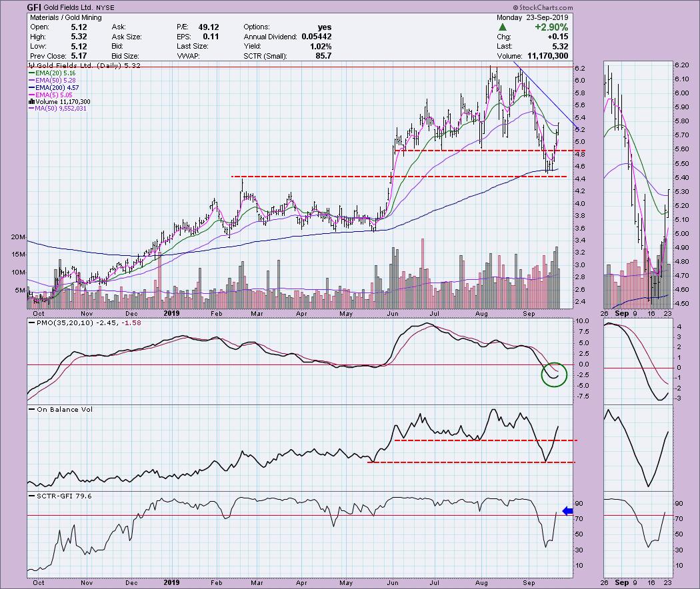
Task: Click the 6.20 price label on zoom panel axis
Action: coord(682,65)
